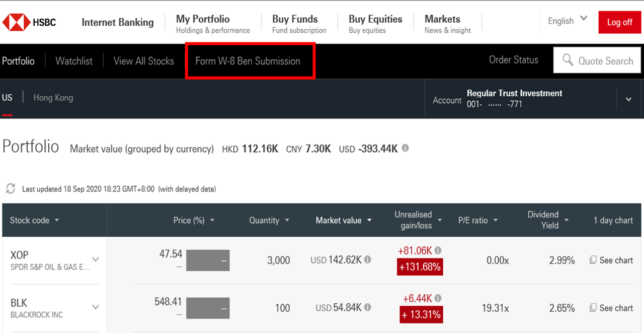This screenshot has width=644, height=333.
Task: Click See chart for XOP
Action: tap(616, 260)
